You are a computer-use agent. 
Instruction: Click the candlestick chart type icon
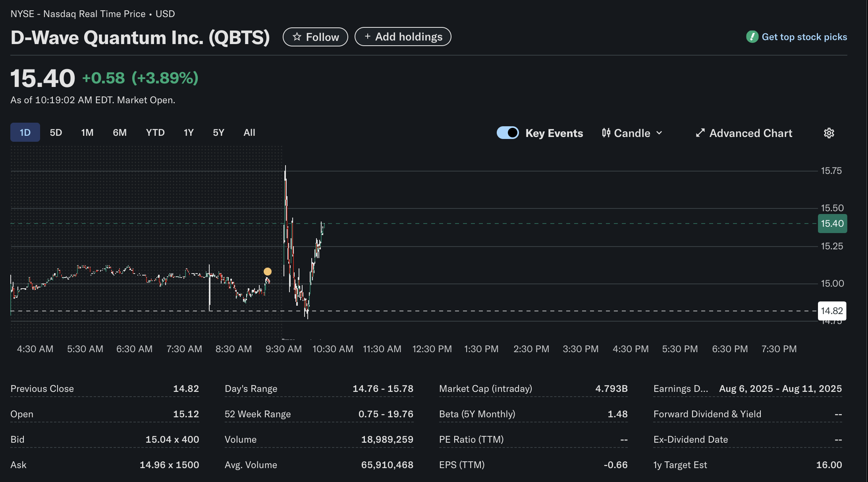[x=606, y=133]
